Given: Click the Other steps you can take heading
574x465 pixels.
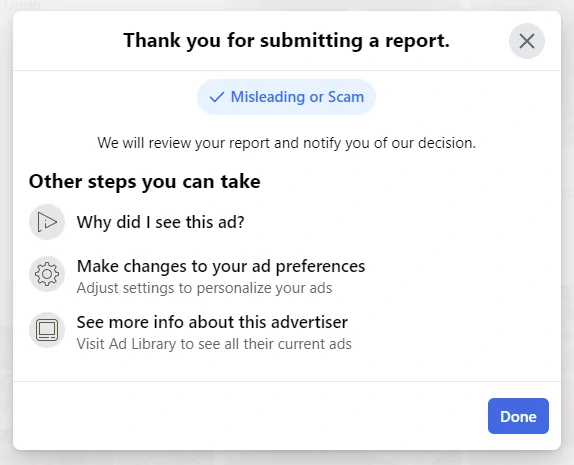Looking at the screenshot, I should click(145, 181).
